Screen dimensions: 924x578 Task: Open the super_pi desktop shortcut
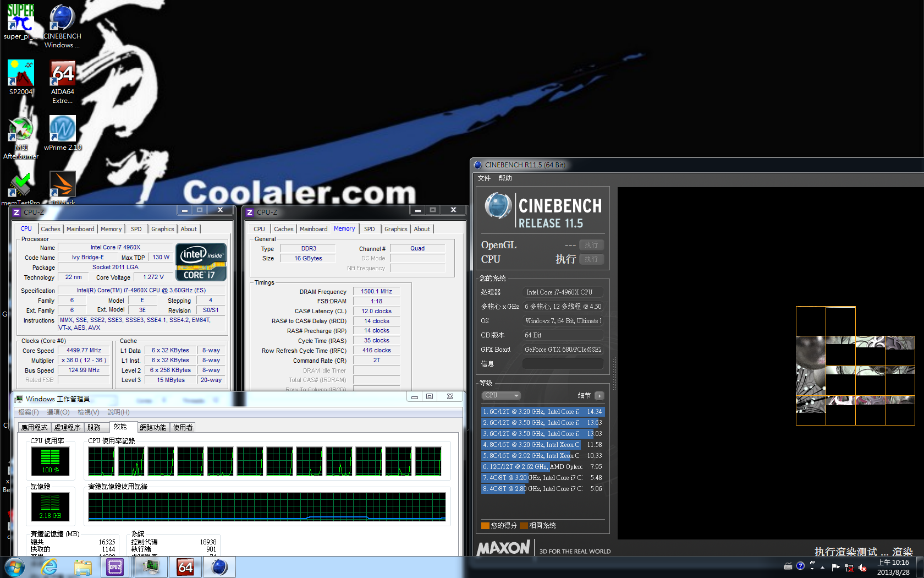click(x=20, y=22)
